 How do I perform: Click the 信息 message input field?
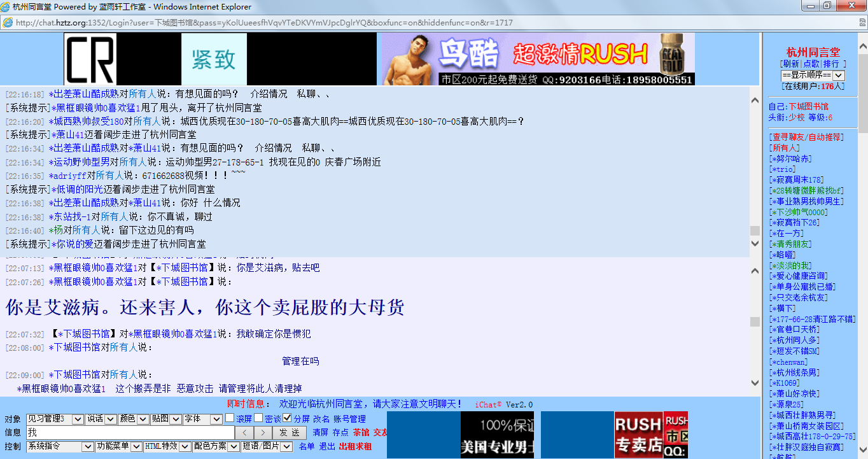tap(130, 433)
